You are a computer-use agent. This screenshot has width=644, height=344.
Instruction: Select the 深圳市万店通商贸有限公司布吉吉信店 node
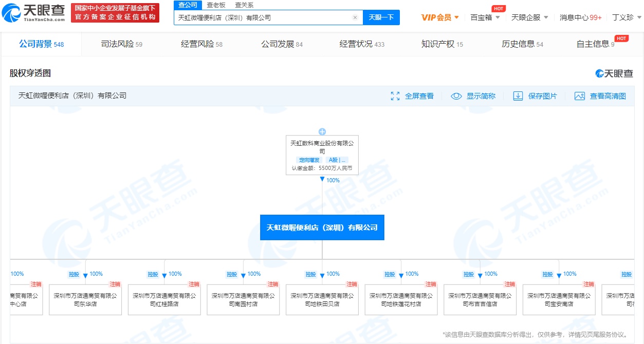480,300
